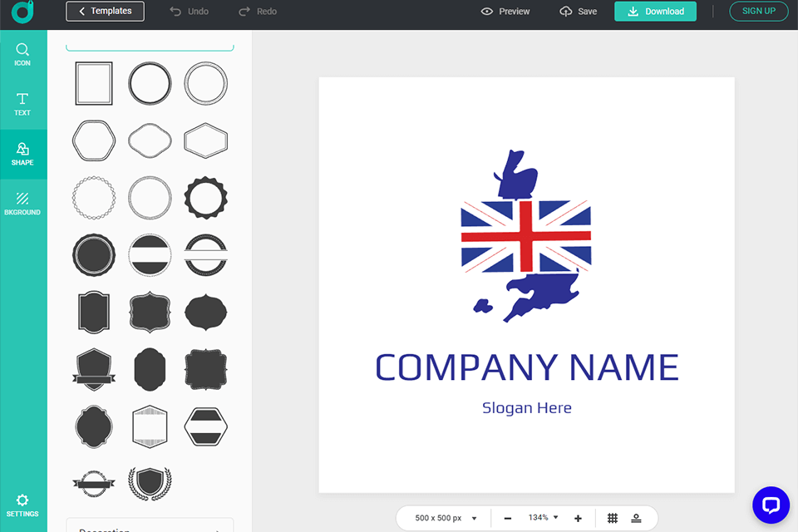Add the laurel wreath shield shape
This screenshot has height=532, width=798.
click(x=150, y=484)
